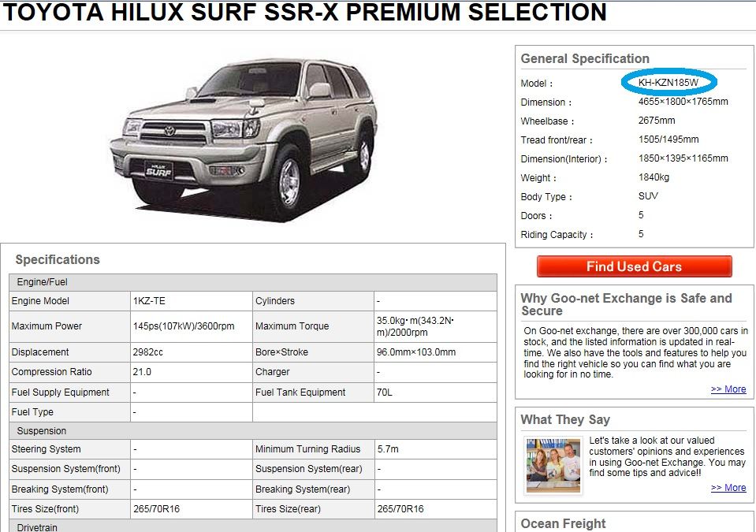This screenshot has width=756, height=532.
Task: Click the Suspension section header
Action: (x=253, y=431)
